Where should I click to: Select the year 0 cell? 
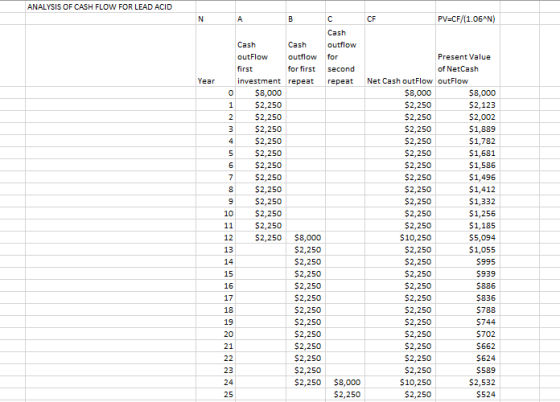(x=215, y=93)
